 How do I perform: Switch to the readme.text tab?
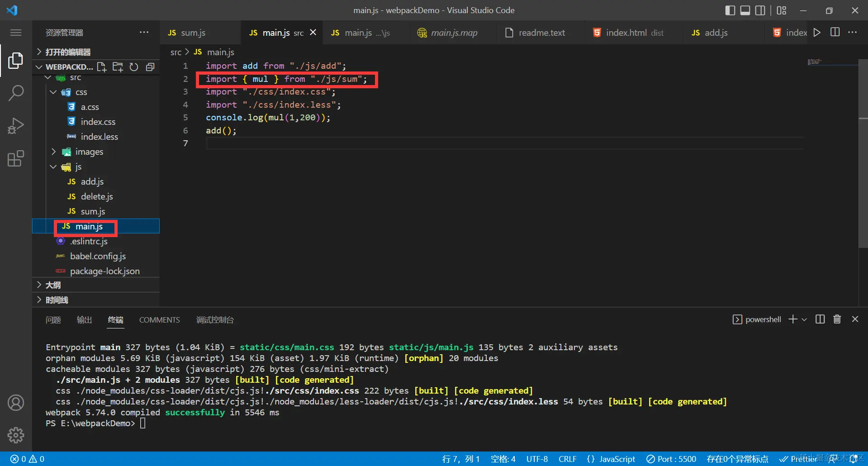pos(541,33)
